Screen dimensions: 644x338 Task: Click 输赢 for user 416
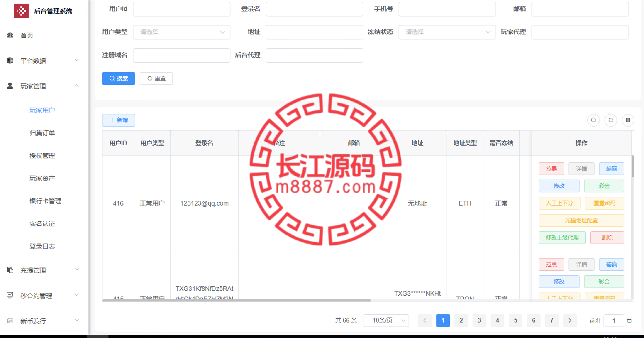pos(612,169)
